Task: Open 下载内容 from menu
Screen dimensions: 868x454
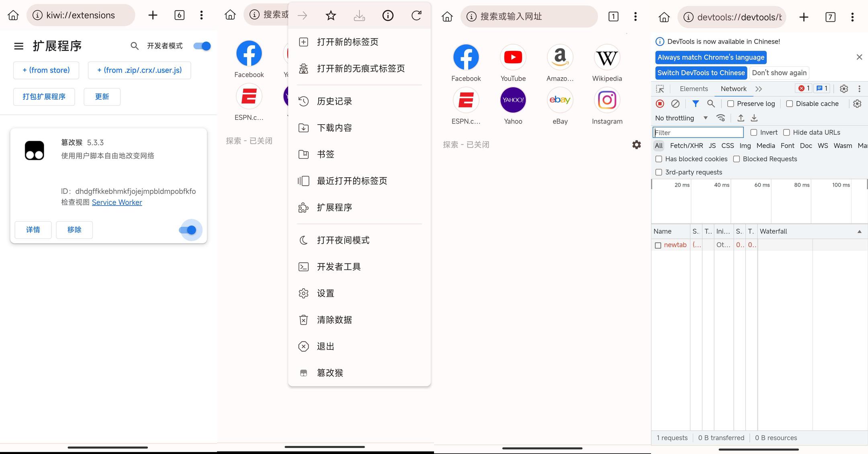Action: point(359,128)
